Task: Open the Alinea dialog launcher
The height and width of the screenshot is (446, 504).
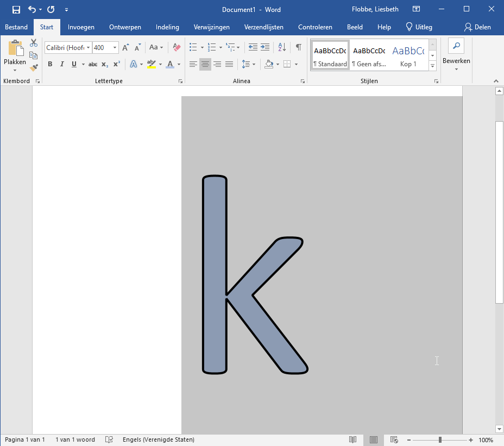Action: click(x=303, y=81)
